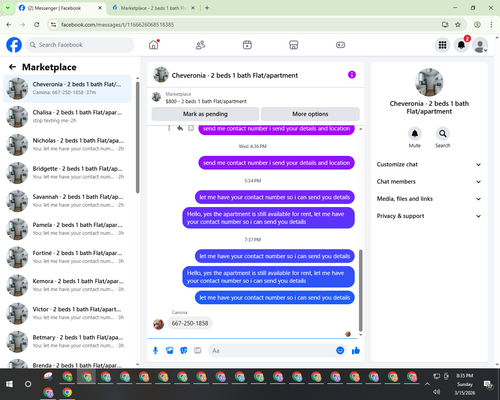Click the Mute bell in chat details
Viewport: 500px width, 400px height.
click(415, 134)
